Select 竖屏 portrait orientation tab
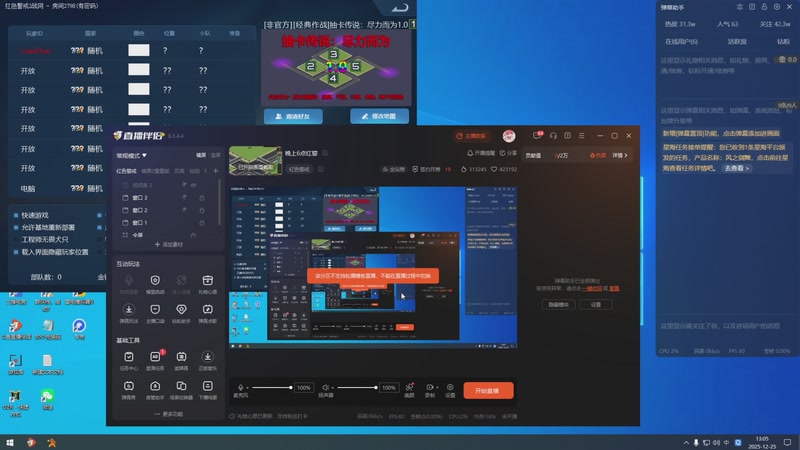Viewport: 800px width, 450px height. point(216,155)
